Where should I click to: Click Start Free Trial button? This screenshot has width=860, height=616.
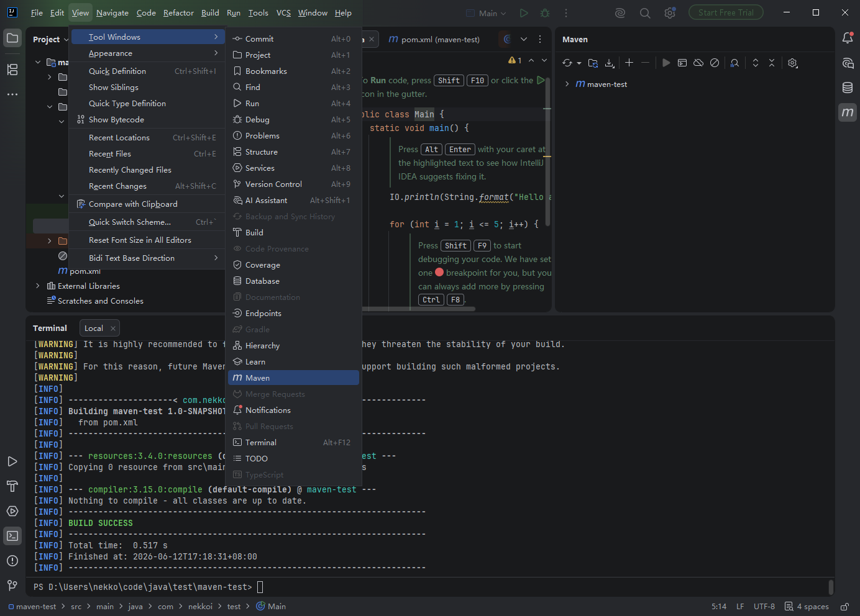coord(726,12)
